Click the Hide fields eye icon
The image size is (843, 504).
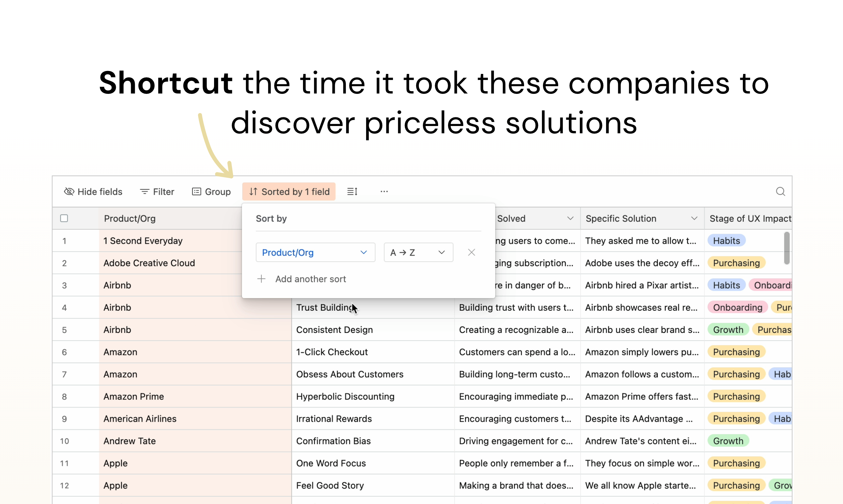(69, 192)
